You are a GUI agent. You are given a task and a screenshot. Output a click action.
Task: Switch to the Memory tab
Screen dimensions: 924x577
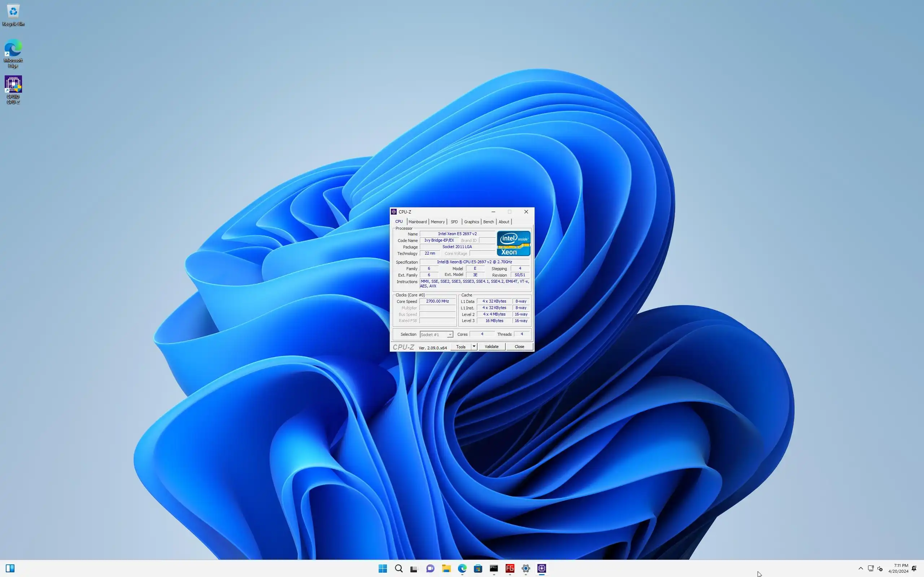[437, 222]
